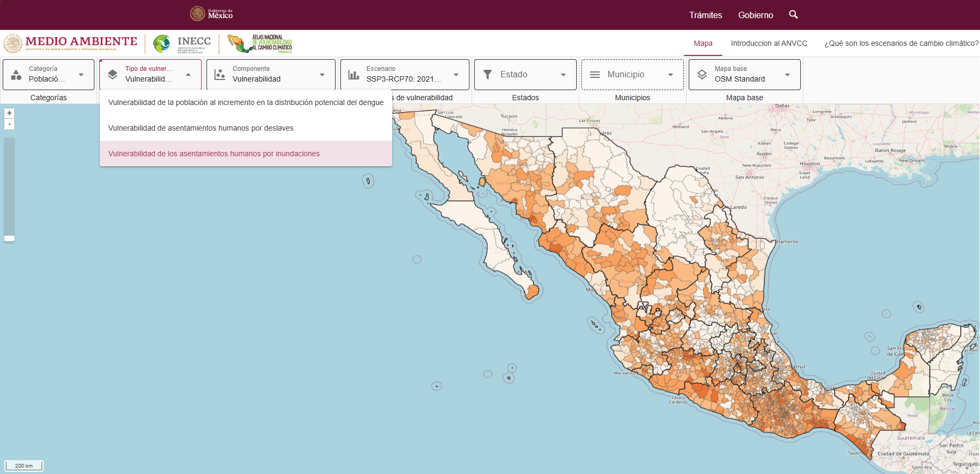Click the Estado funnel filter icon
Image resolution: width=980 pixels, height=474 pixels.
[x=488, y=75]
